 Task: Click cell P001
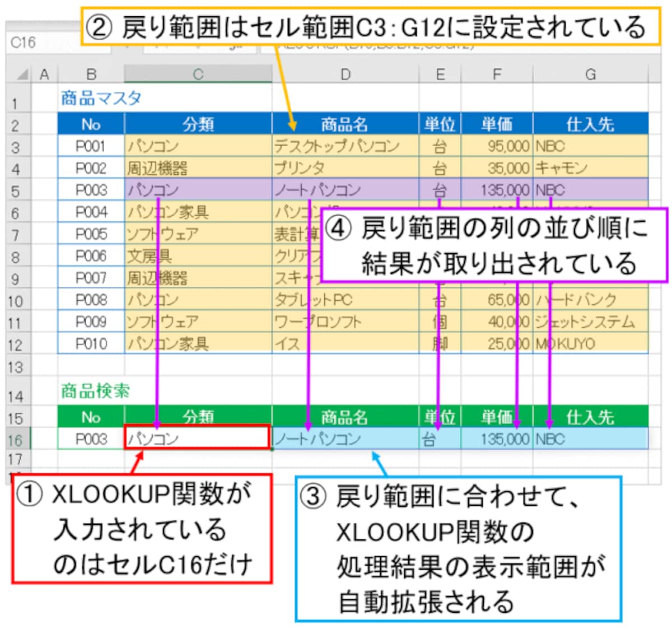pyautogui.click(x=91, y=146)
